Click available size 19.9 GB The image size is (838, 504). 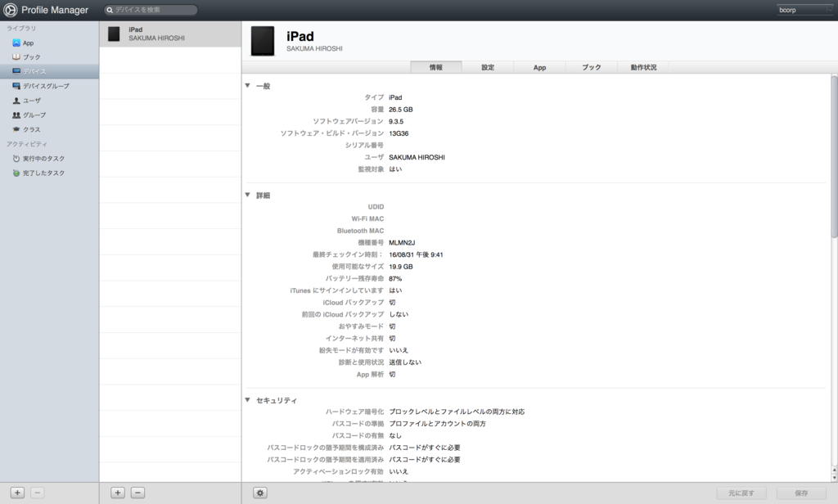[401, 267]
